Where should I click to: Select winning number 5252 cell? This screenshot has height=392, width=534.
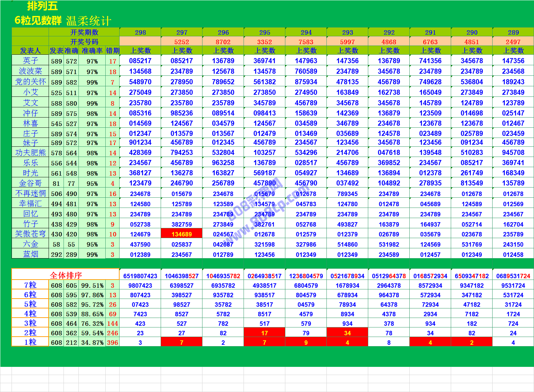[x=181, y=42]
